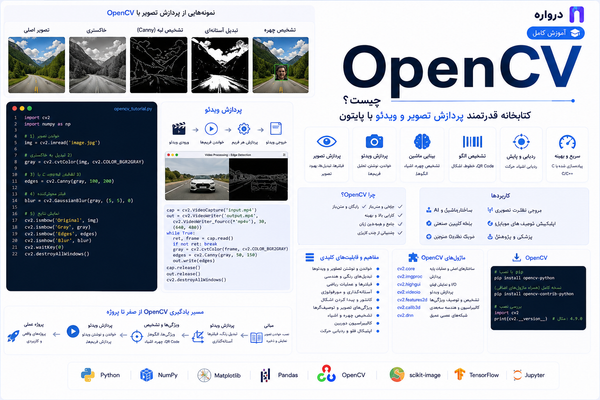The width and height of the screenshot is (600, 400).
Task: Click the white car frame in video preview
Action: point(197,179)
